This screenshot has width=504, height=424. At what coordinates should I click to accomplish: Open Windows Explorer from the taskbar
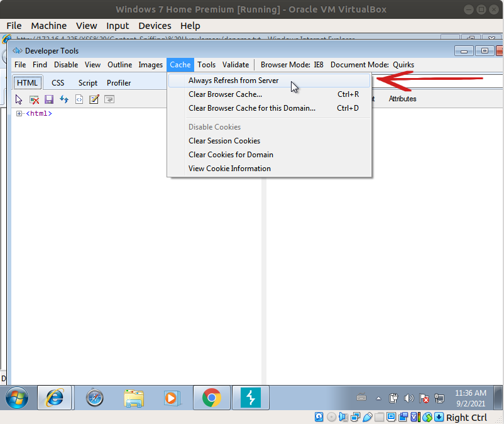tap(134, 398)
